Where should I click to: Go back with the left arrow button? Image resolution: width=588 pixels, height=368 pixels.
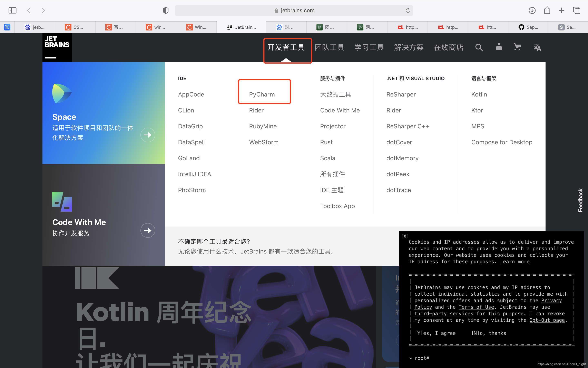(29, 10)
